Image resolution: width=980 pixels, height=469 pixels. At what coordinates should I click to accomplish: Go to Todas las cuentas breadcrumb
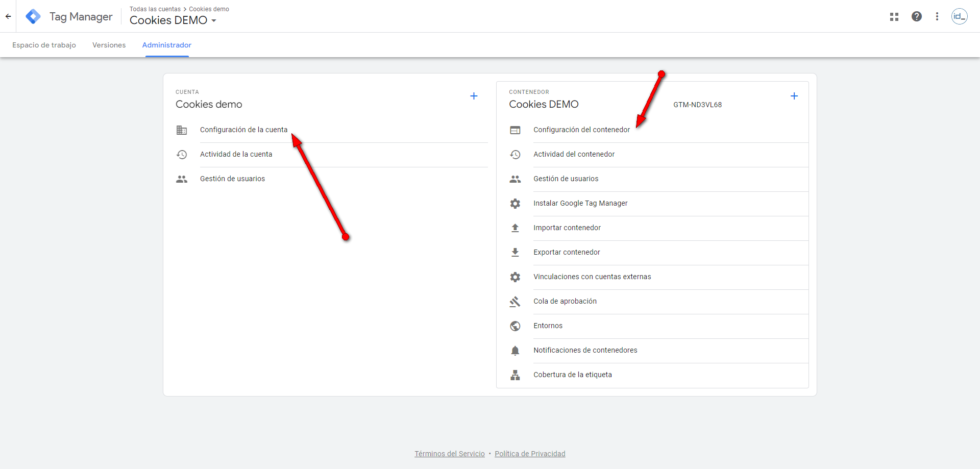click(x=155, y=9)
